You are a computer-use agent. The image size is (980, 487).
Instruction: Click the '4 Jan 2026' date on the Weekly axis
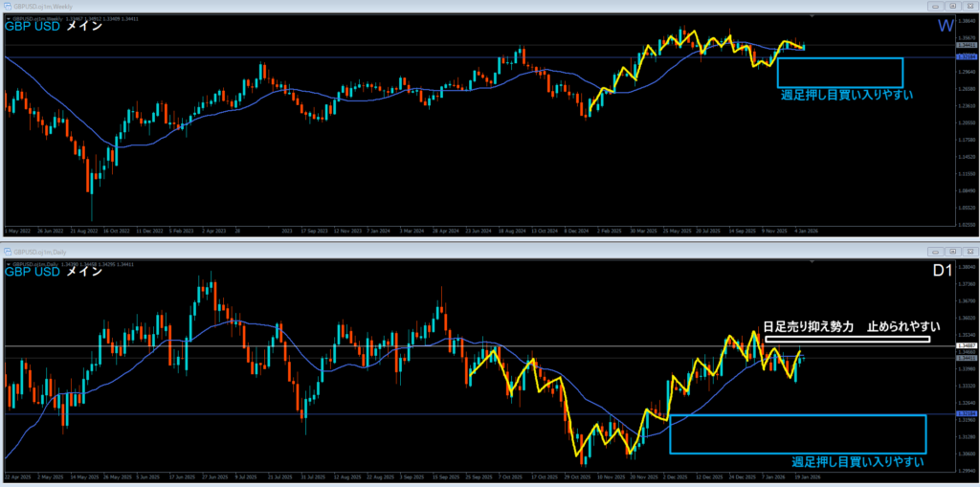tap(806, 230)
